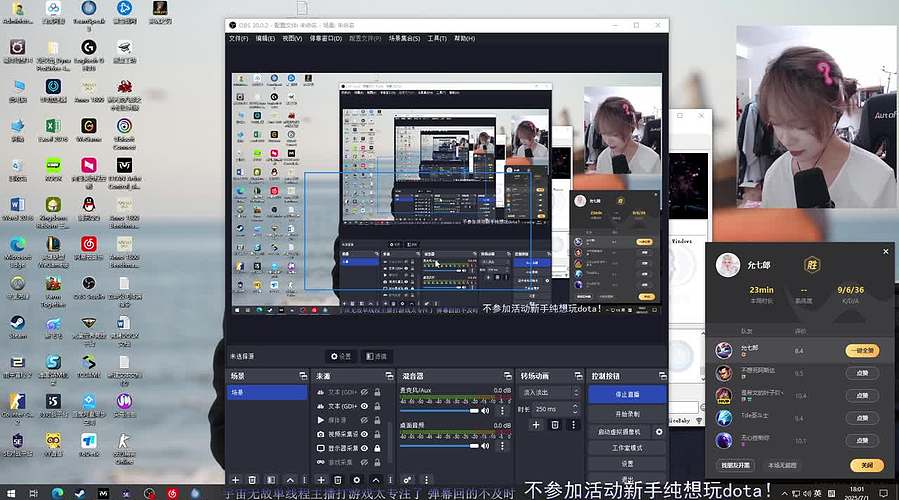Screen dimensions: 899x500
Task: Open scene filters icon in Scenes footer
Action: [x=271, y=480]
